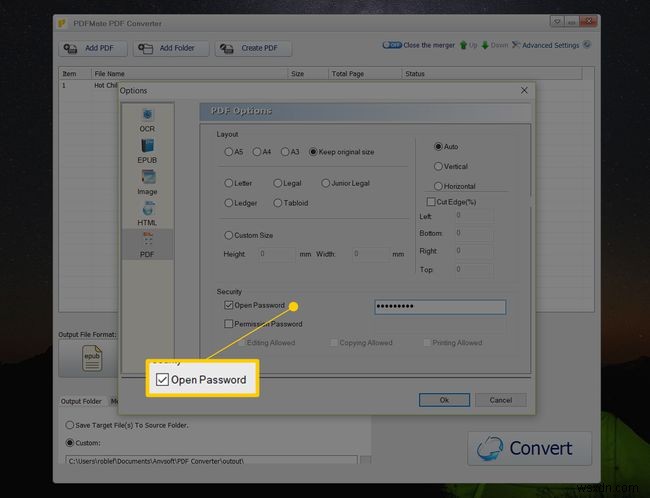This screenshot has height=498, width=650.
Task: Select the Image options icon in sidebar
Action: 147,182
